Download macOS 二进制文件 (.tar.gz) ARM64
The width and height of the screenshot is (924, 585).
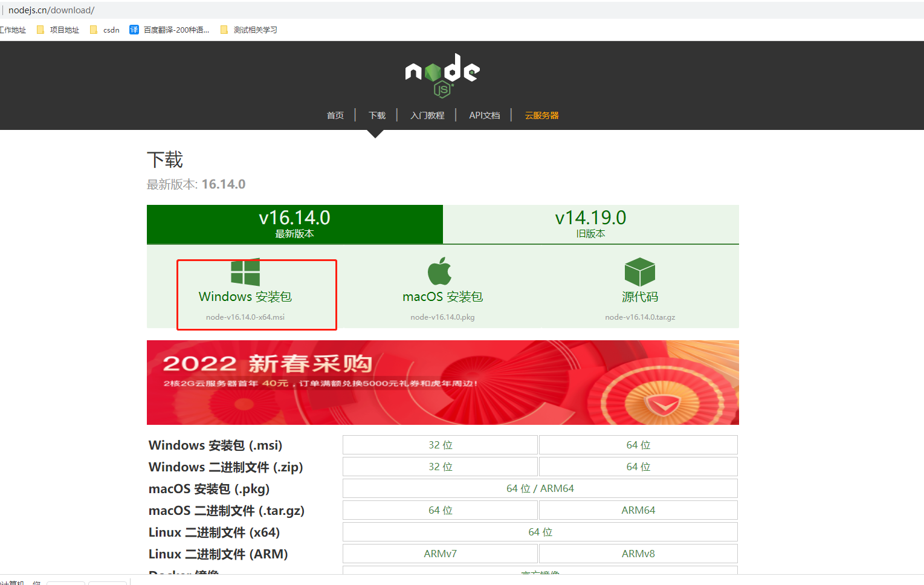point(638,510)
